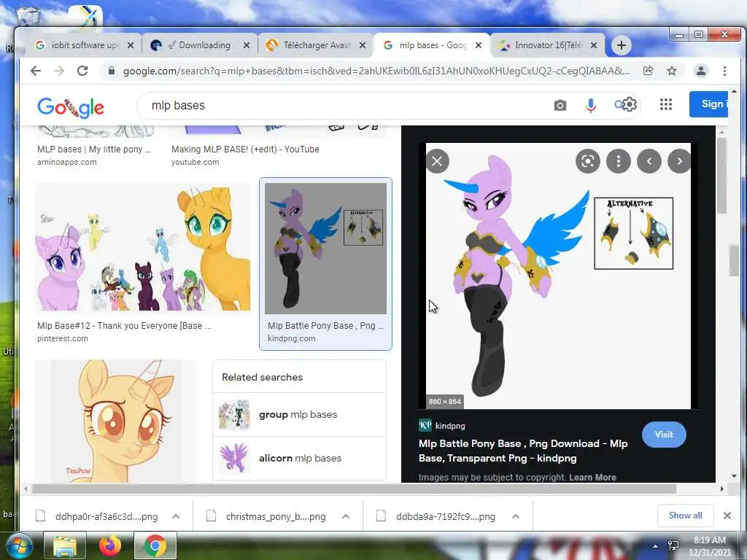
Task: Click the MLP bases aminoapps result title
Action: pos(94,149)
